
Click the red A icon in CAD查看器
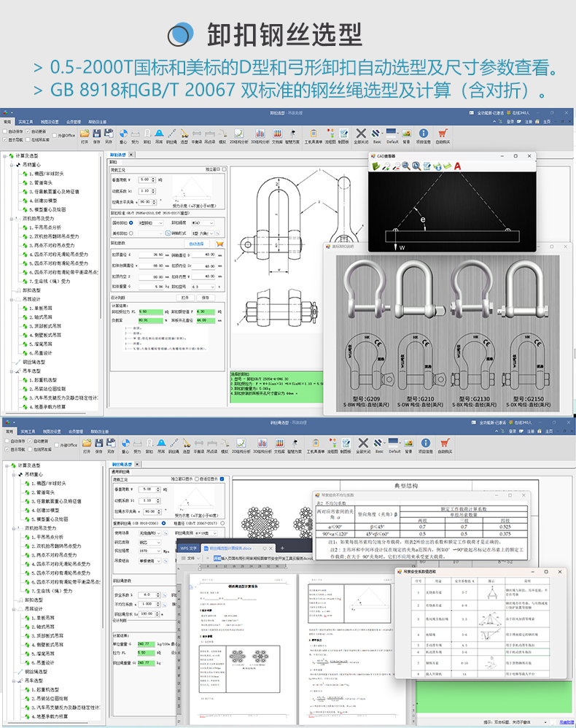point(457,166)
